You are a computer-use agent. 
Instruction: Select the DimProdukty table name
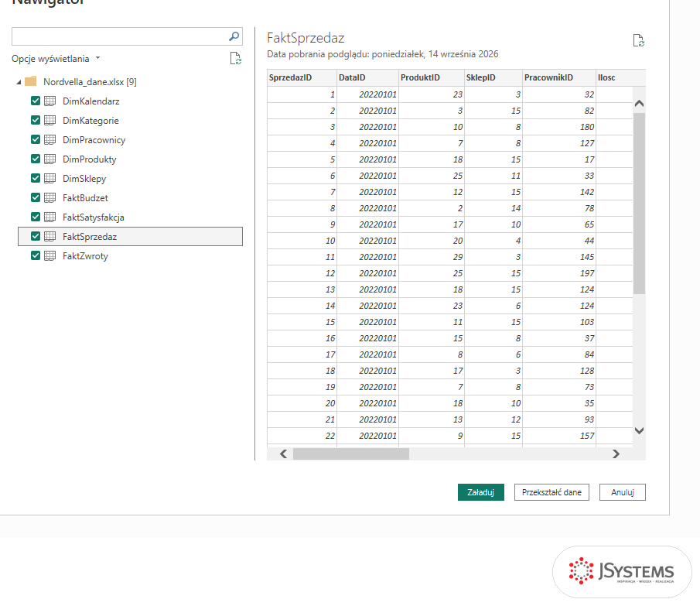point(89,159)
